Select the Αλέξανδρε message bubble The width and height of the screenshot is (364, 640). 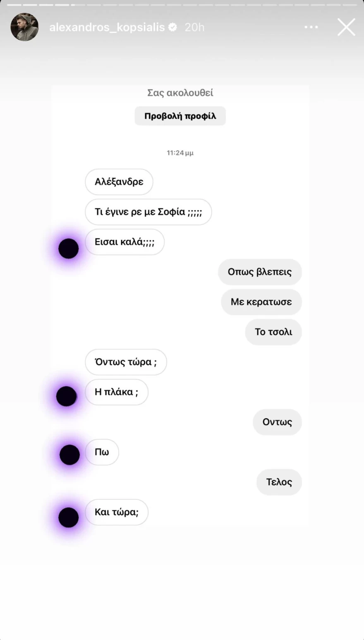click(119, 182)
